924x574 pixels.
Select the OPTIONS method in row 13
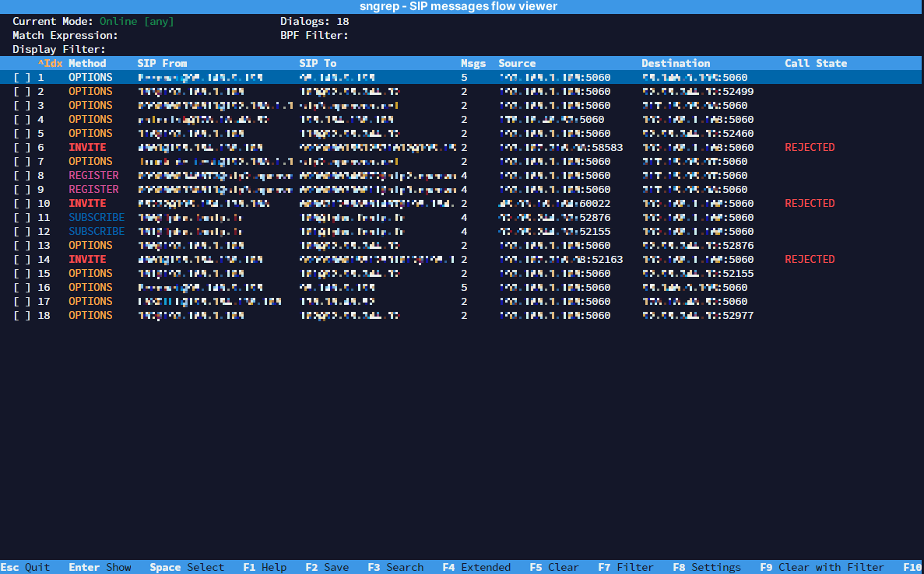click(90, 246)
